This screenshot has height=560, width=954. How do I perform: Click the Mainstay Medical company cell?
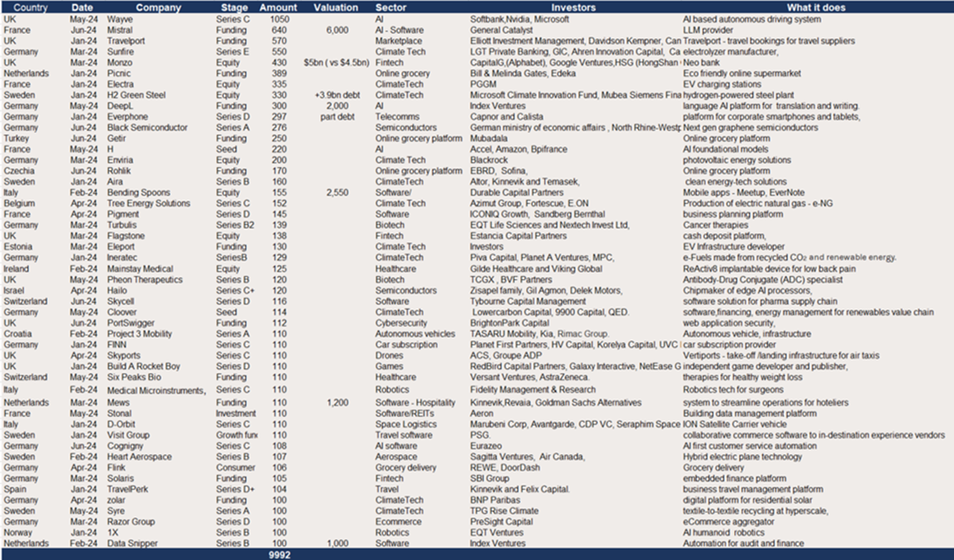pyautogui.click(x=140, y=269)
